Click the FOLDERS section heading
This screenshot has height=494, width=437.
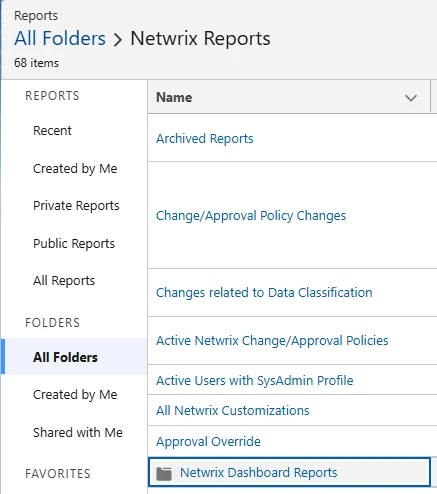coord(52,323)
